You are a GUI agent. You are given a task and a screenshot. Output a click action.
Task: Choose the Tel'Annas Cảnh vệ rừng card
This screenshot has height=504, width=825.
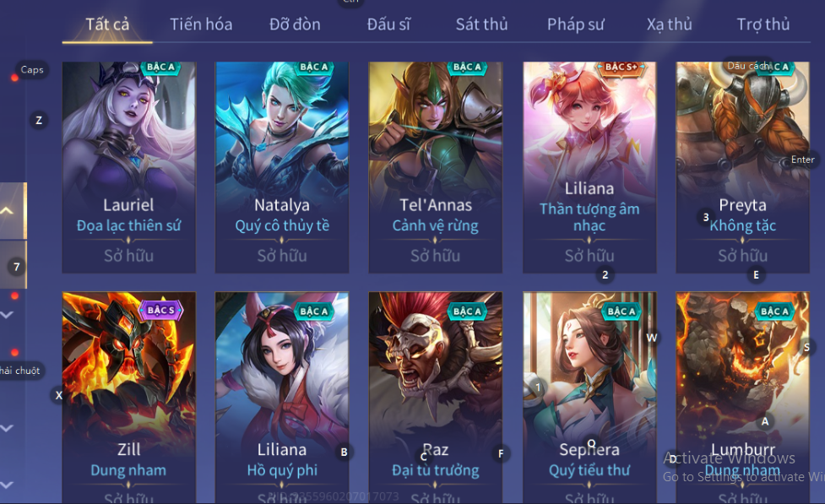[436, 167]
